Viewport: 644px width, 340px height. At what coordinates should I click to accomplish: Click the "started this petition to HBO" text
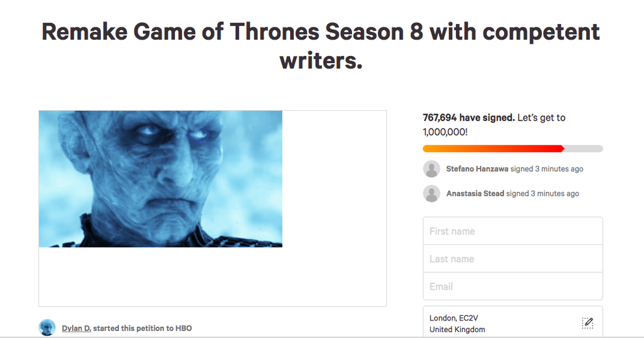point(142,328)
